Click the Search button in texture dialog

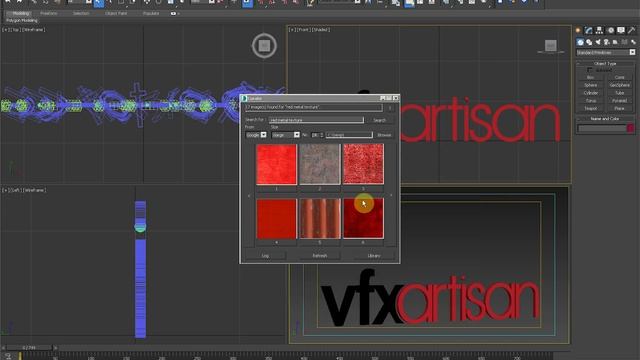coord(380,120)
